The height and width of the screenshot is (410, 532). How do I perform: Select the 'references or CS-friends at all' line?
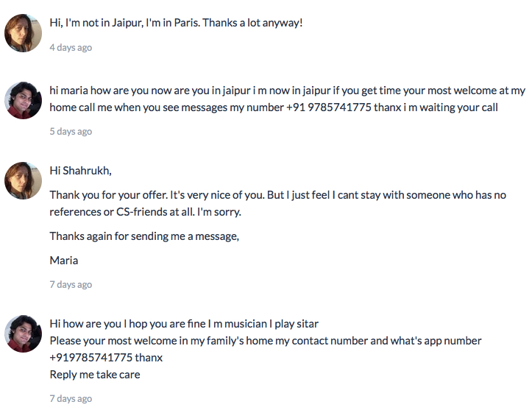[x=145, y=212]
